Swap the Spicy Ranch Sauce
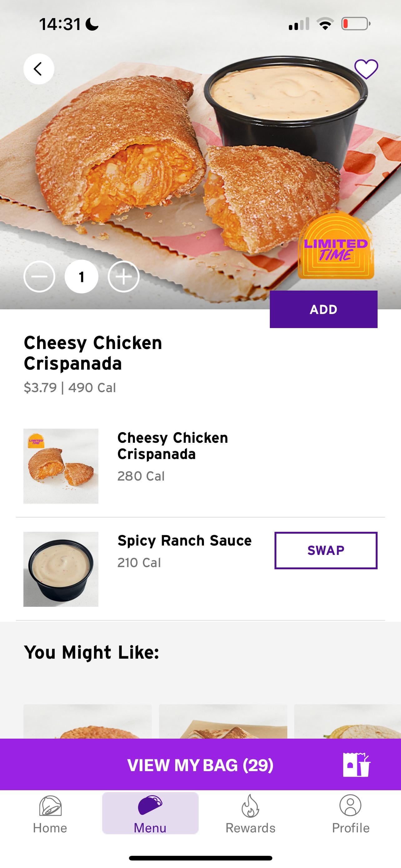 pos(326,550)
